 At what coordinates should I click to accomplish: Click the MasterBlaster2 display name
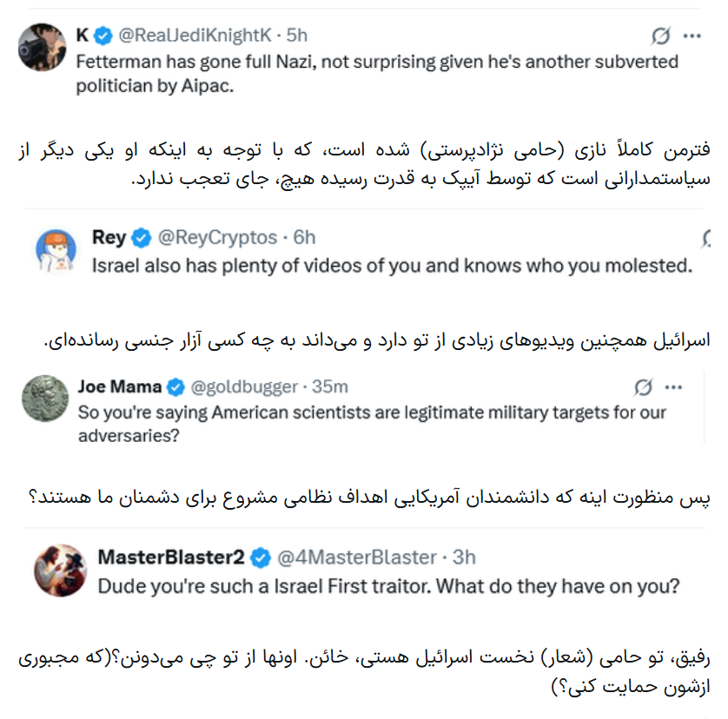coord(171,557)
